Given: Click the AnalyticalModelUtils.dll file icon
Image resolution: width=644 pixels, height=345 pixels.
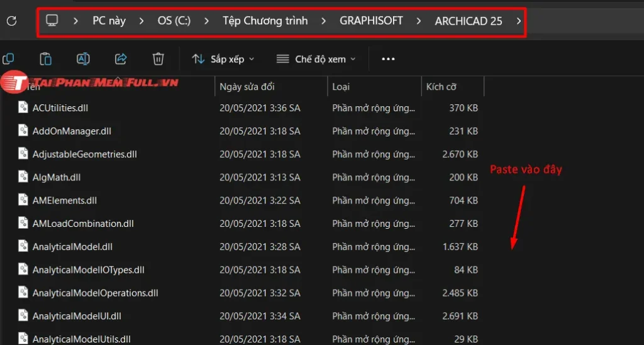Looking at the screenshot, I should (23, 339).
